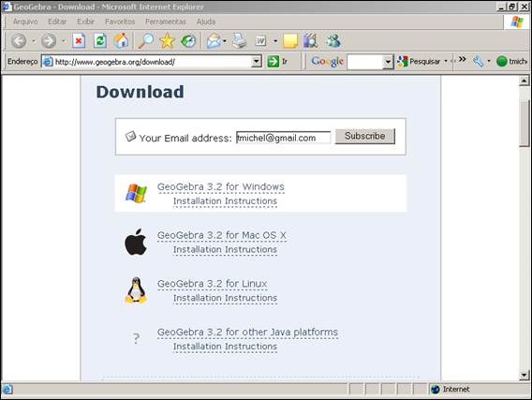Open GeoGebra 3.2 for Linux link
This screenshot has width=532, height=400.
pyautogui.click(x=213, y=284)
